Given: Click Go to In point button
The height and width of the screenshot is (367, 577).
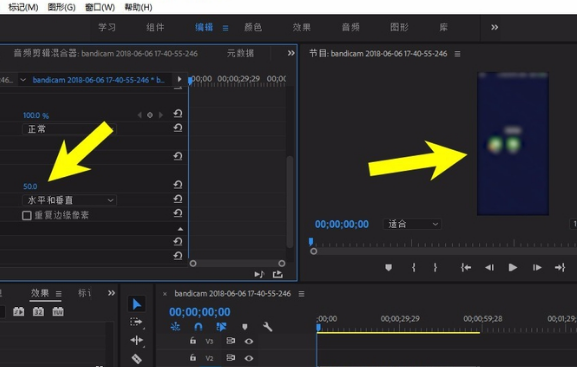Looking at the screenshot, I should (x=466, y=268).
